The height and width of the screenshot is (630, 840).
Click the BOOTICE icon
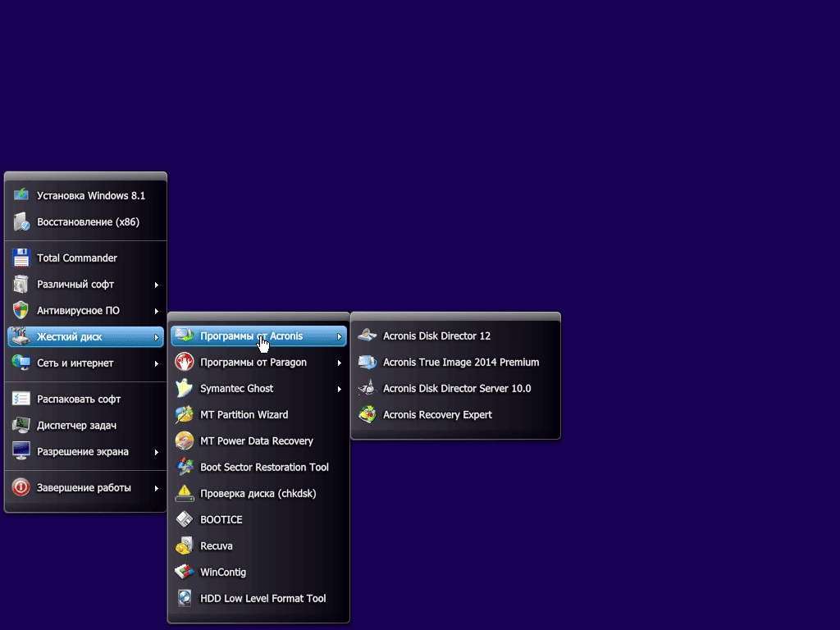tap(185, 519)
